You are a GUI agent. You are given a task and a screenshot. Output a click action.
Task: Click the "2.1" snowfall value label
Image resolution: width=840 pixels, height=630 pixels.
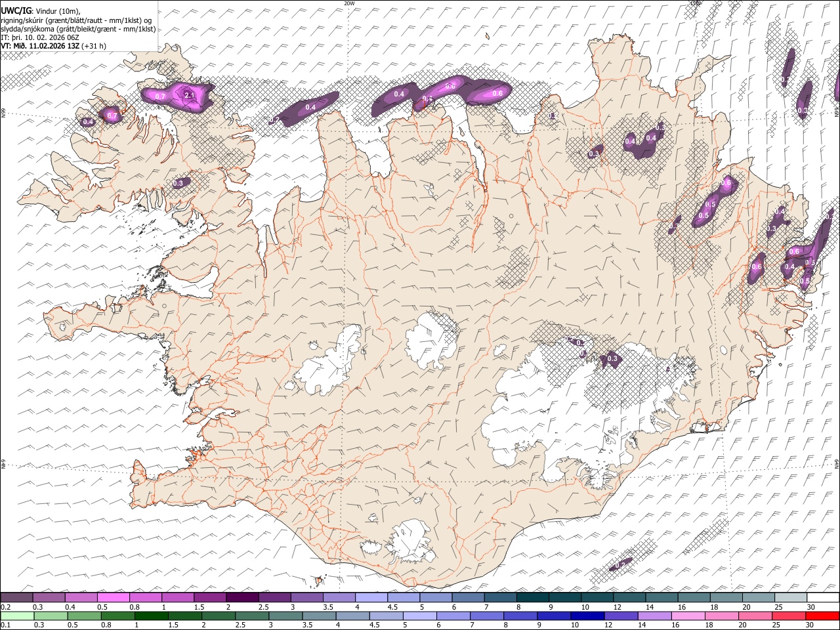[x=190, y=96]
